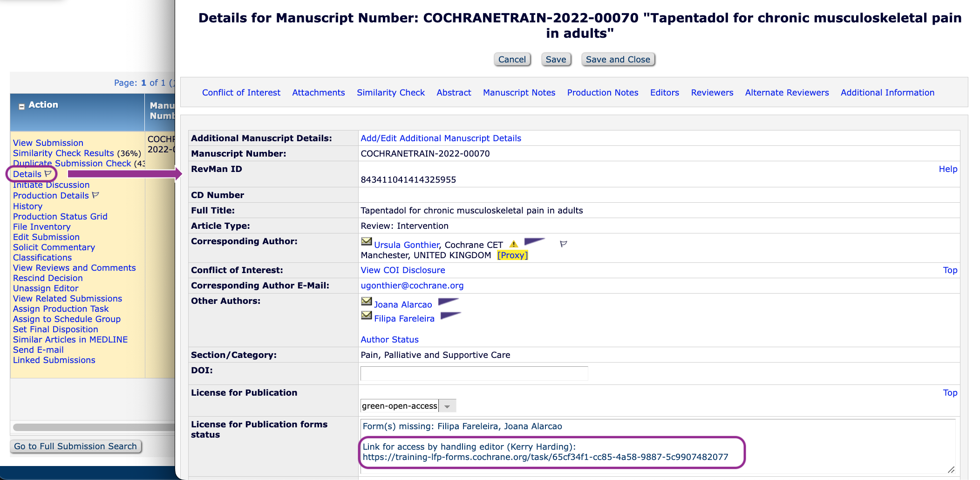Collapse the Action column with the minus icon

[21, 106]
